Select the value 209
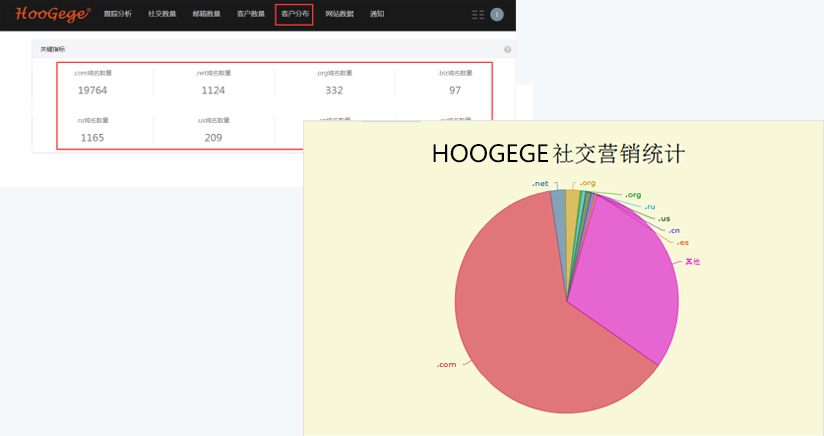824x436 pixels. pos(213,138)
